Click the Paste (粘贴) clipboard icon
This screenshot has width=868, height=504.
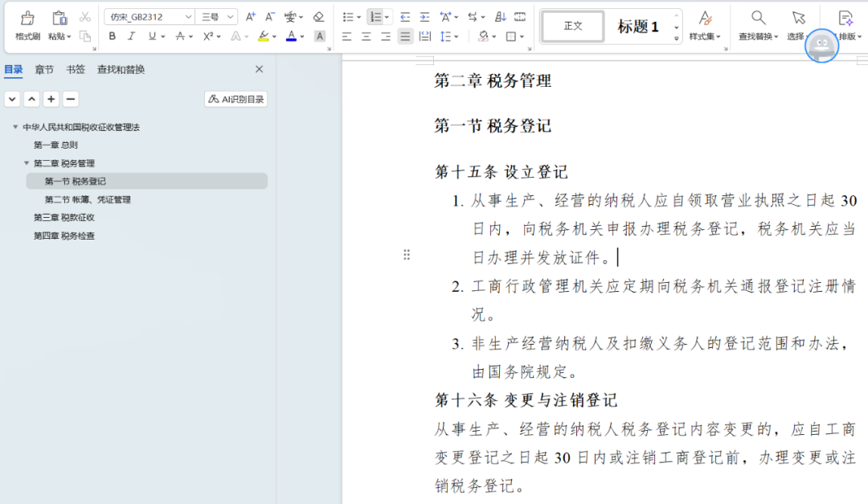[x=59, y=18]
